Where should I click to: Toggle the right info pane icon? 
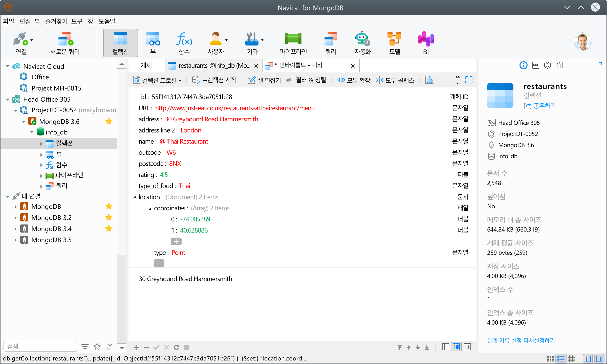point(599,359)
